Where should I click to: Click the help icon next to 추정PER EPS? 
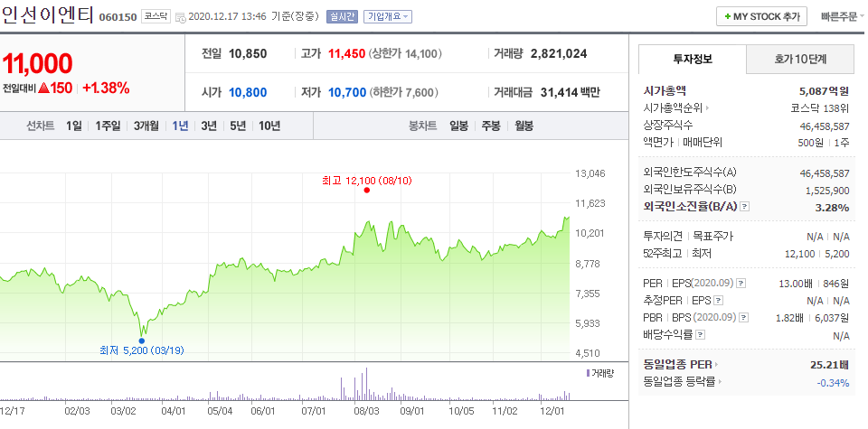719,301
